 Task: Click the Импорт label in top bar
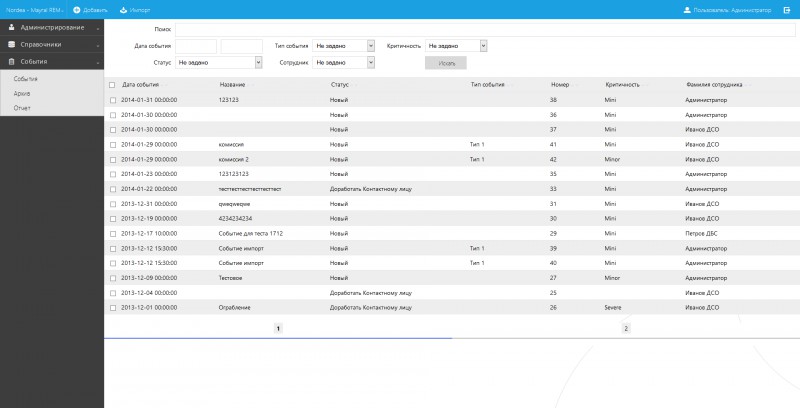140,10
